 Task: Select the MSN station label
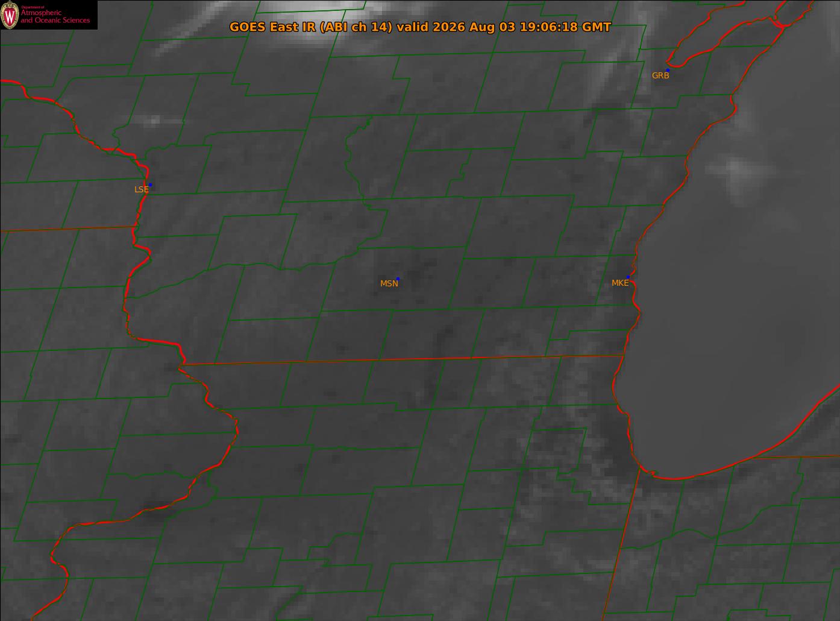389,283
